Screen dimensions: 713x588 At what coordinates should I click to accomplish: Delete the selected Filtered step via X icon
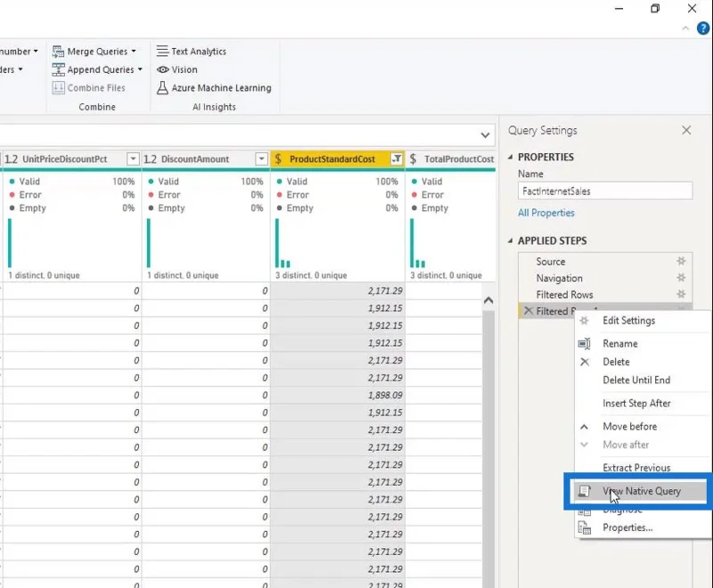pos(528,311)
